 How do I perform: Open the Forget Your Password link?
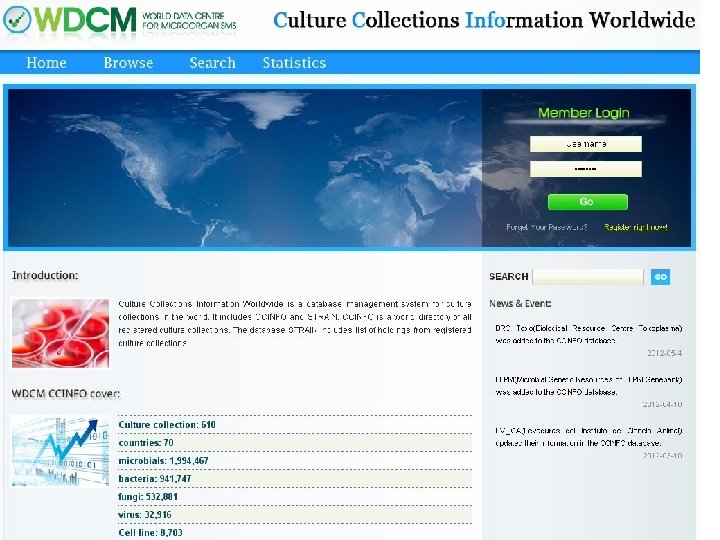546,227
